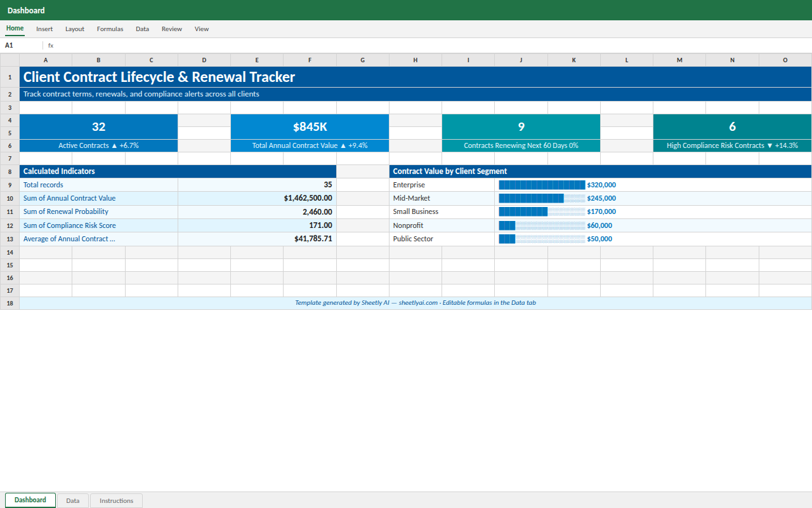Select the Dashboard sheet tab
The height and width of the screenshot is (508, 812).
(x=30, y=500)
